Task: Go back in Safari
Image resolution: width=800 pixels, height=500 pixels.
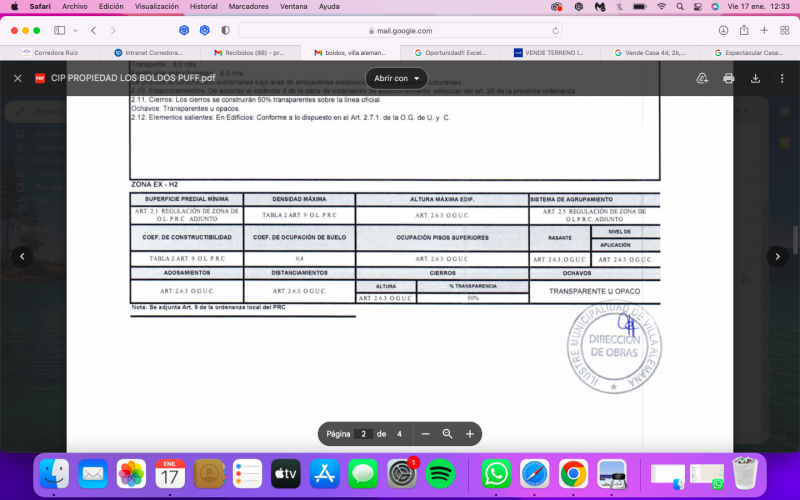Action: [94, 31]
